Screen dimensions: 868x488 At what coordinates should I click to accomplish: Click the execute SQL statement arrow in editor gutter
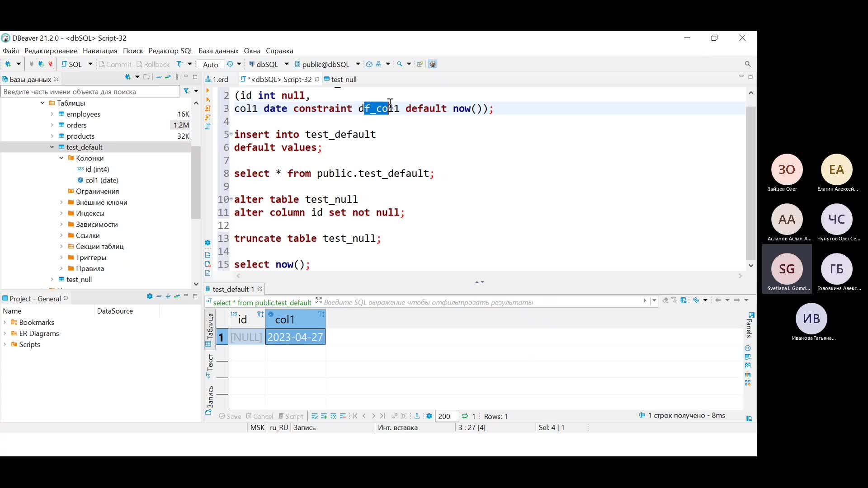208,90
